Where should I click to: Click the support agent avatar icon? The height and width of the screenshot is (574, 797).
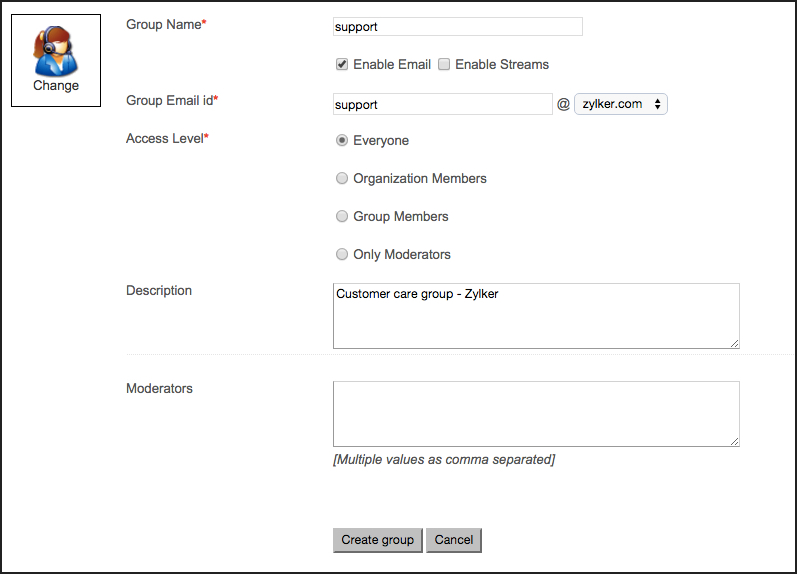coord(56,51)
